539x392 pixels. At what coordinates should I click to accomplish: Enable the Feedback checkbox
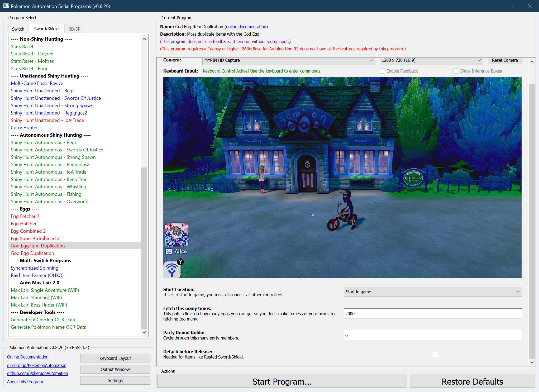click(382, 71)
